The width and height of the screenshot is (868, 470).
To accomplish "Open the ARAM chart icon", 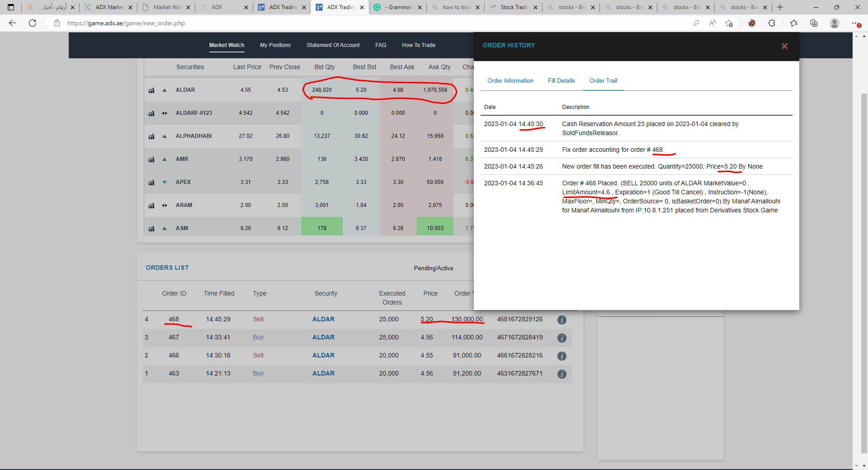I will pos(151,205).
